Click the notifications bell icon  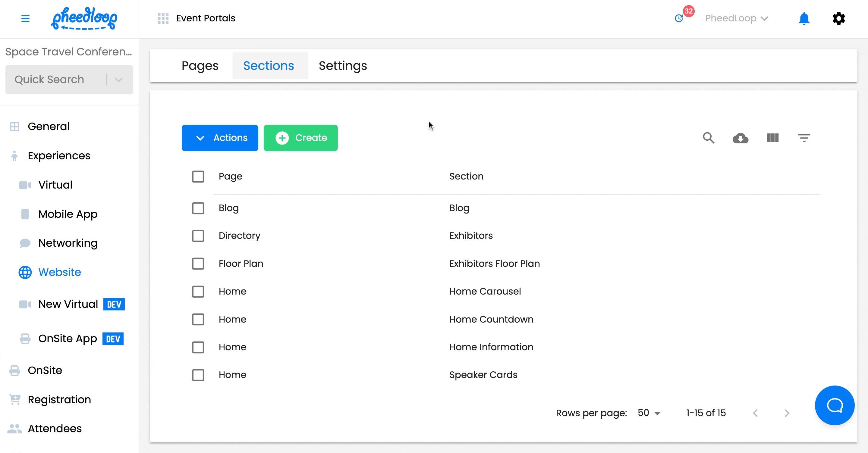(x=804, y=19)
